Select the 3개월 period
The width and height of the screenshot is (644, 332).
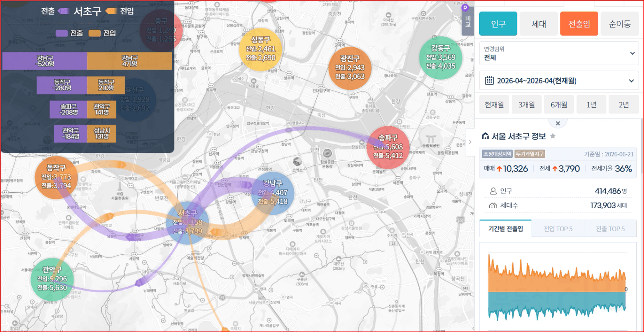(x=526, y=105)
